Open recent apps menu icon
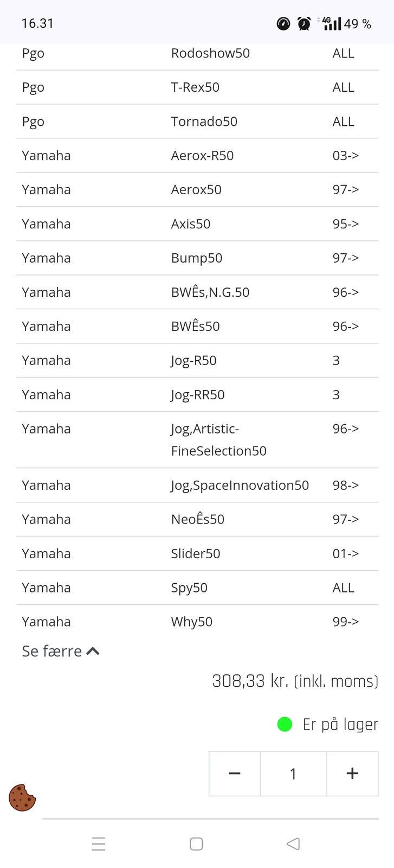The width and height of the screenshot is (394, 868). point(99,844)
